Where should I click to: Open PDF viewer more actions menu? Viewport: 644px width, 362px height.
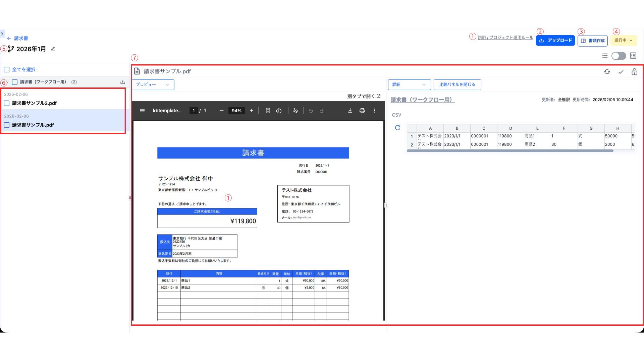374,111
